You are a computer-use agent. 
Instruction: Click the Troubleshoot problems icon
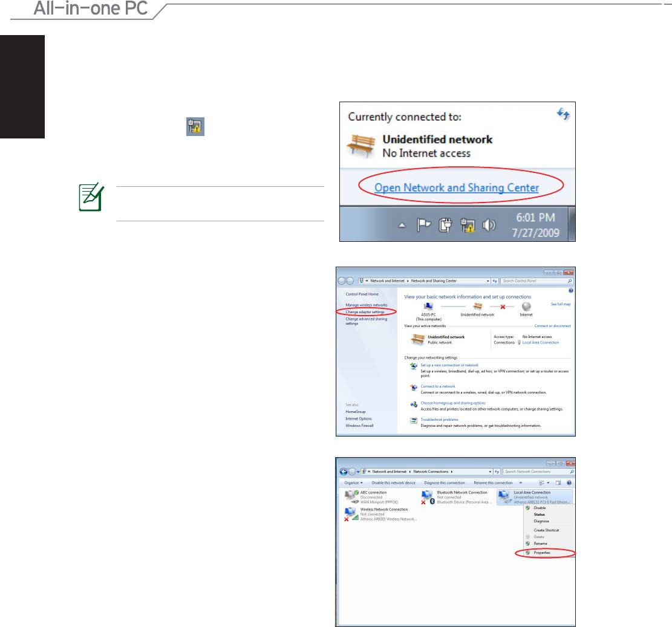pyautogui.click(x=414, y=420)
